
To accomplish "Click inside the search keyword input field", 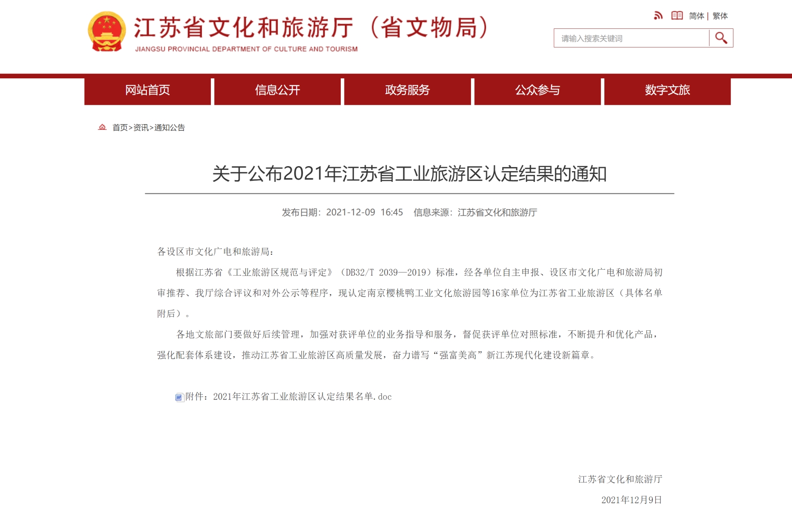I will [631, 38].
